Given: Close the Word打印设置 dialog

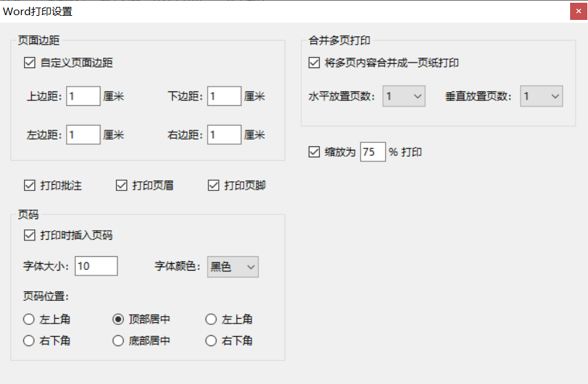Looking at the screenshot, I should coord(578,11).
